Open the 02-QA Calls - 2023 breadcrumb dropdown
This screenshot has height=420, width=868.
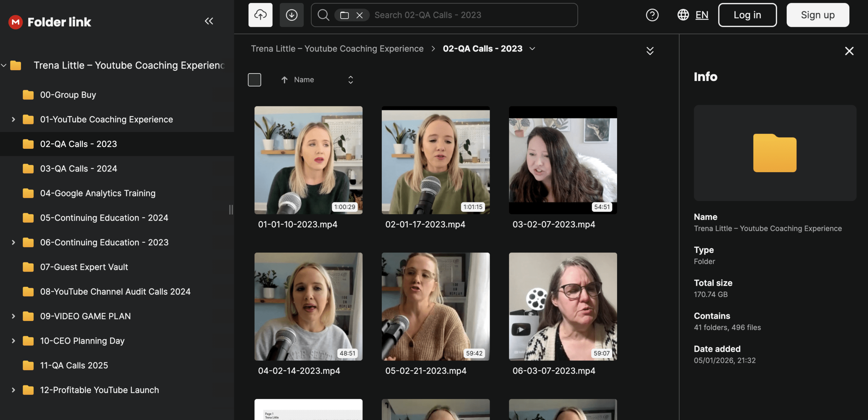coord(532,49)
